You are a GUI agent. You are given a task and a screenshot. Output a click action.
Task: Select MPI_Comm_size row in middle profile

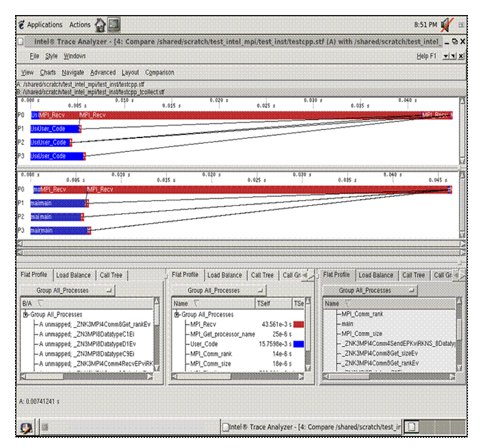point(238,364)
